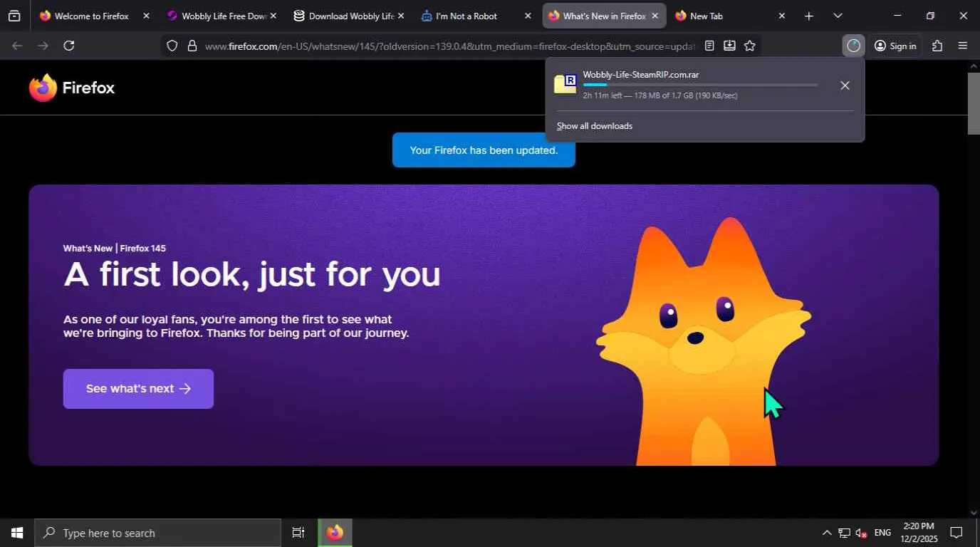Click the Firefox taskbar icon

(x=335, y=533)
